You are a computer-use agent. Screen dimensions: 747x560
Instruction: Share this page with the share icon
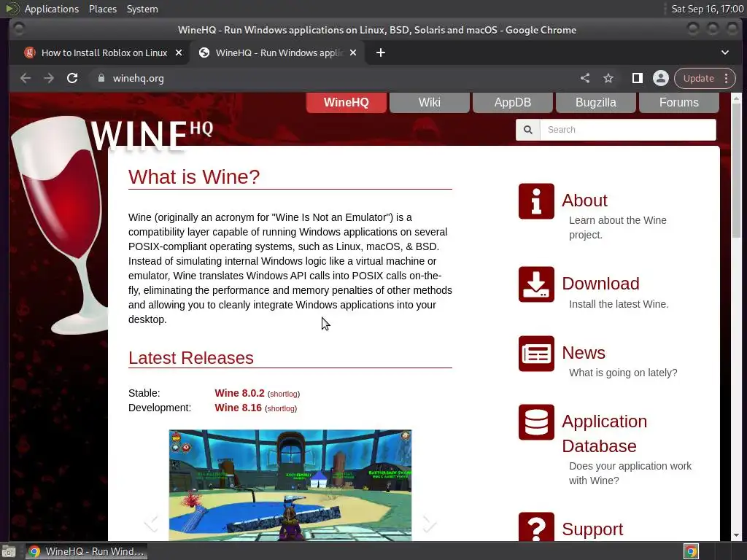click(585, 78)
